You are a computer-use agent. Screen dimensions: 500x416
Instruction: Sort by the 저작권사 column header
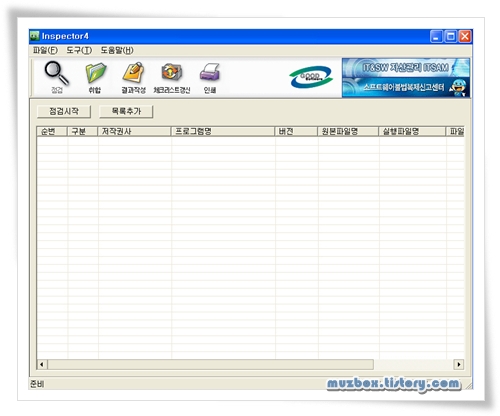[134, 131]
